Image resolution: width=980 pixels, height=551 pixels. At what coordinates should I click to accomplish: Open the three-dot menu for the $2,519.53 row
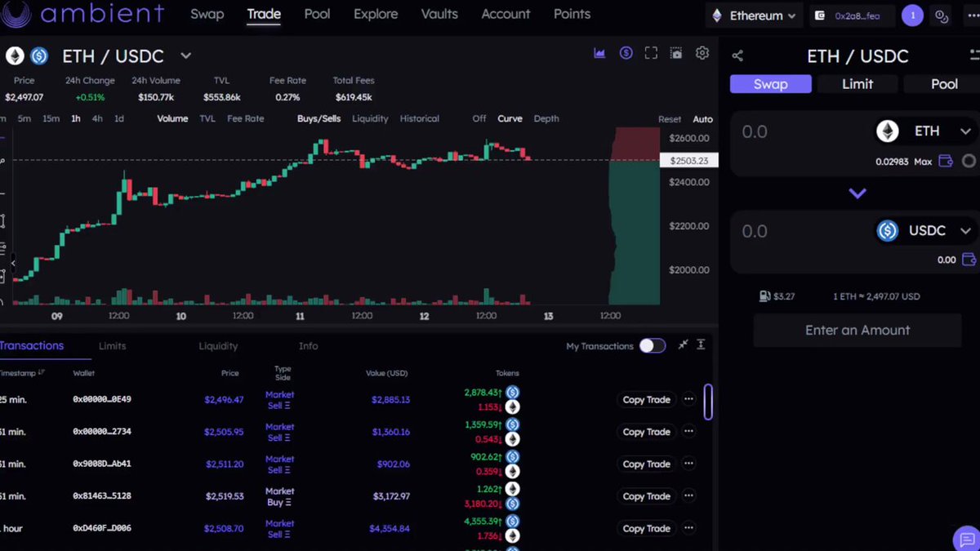tap(688, 495)
